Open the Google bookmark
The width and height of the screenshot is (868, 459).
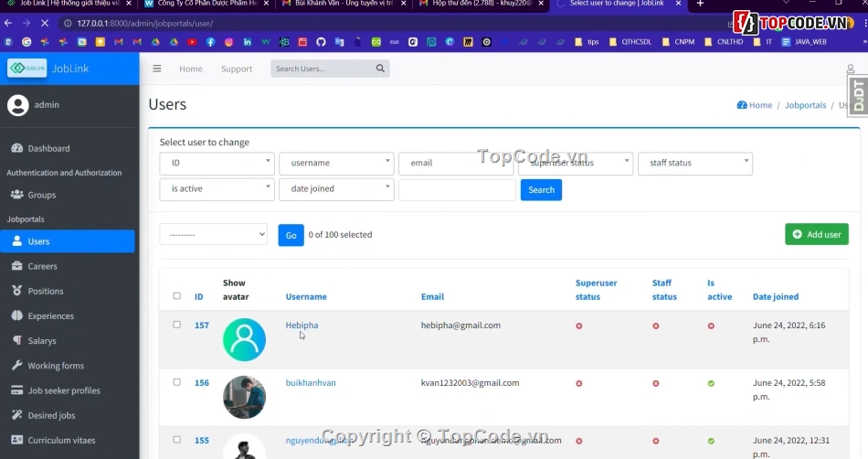coord(26,41)
